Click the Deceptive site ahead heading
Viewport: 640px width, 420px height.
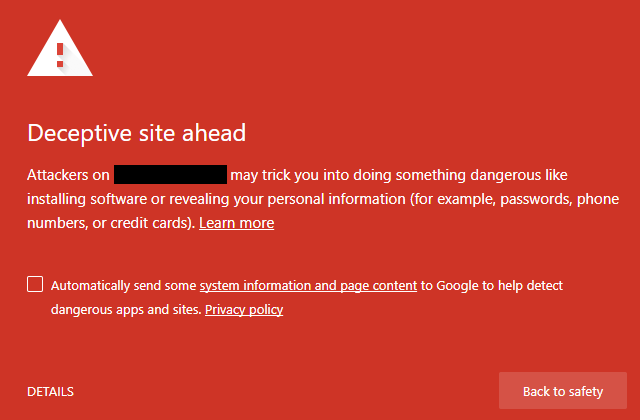[x=136, y=133]
